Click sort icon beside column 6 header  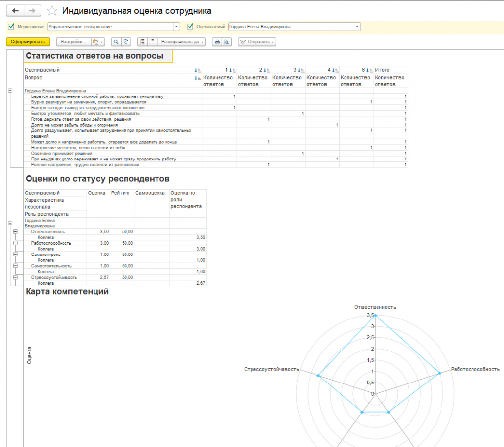point(369,70)
